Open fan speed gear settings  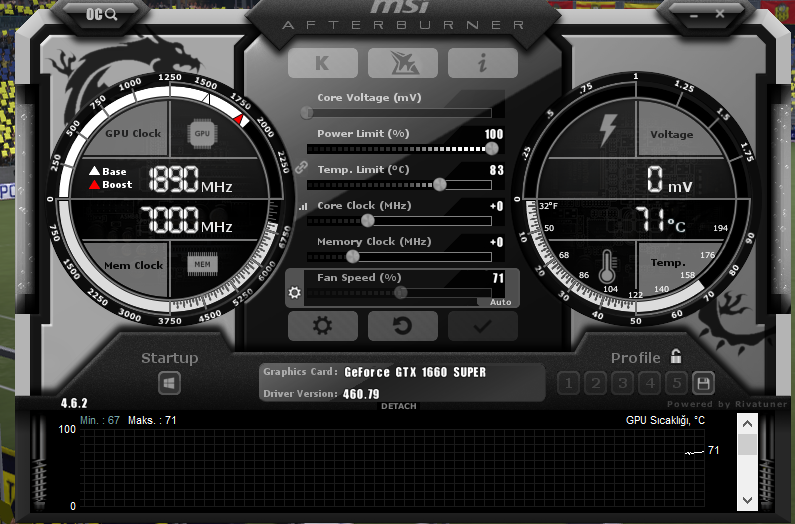[x=295, y=292]
